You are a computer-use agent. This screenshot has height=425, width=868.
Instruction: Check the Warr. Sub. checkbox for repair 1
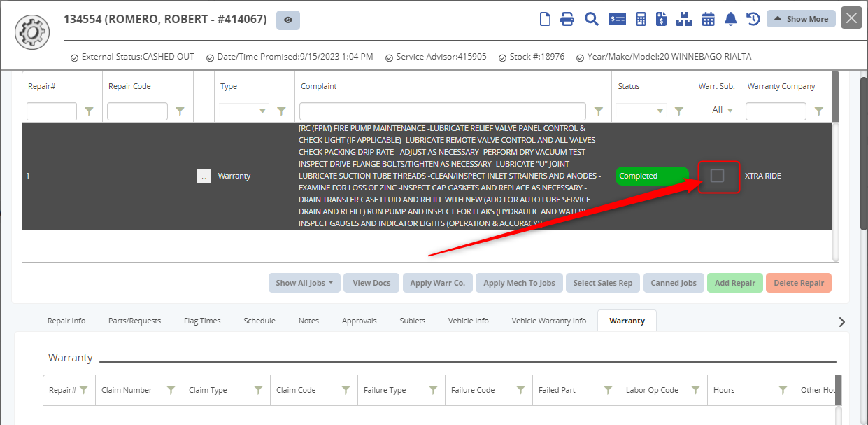pyautogui.click(x=717, y=175)
